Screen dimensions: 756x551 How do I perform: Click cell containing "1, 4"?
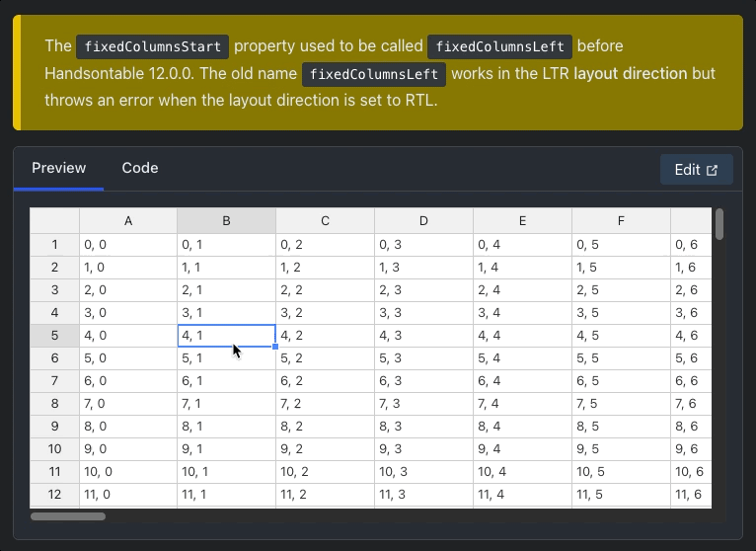pyautogui.click(x=523, y=268)
